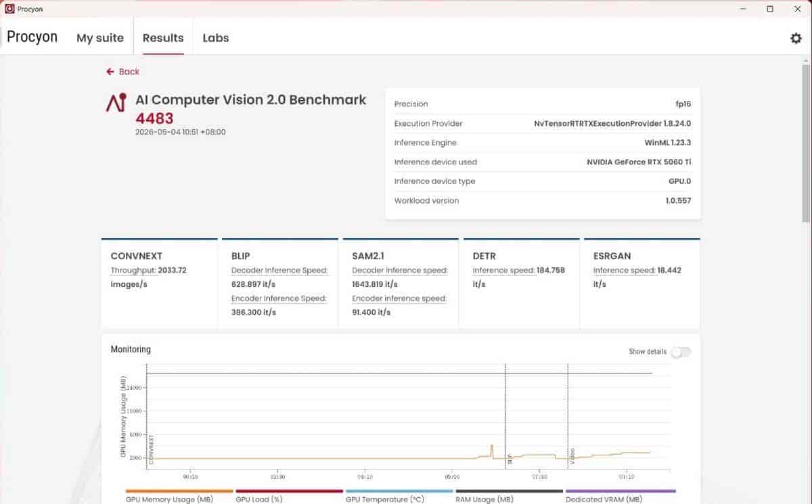Click the CONVNEXT marker in chart
Image resolution: width=812 pixels, height=504 pixels.
coord(151,449)
